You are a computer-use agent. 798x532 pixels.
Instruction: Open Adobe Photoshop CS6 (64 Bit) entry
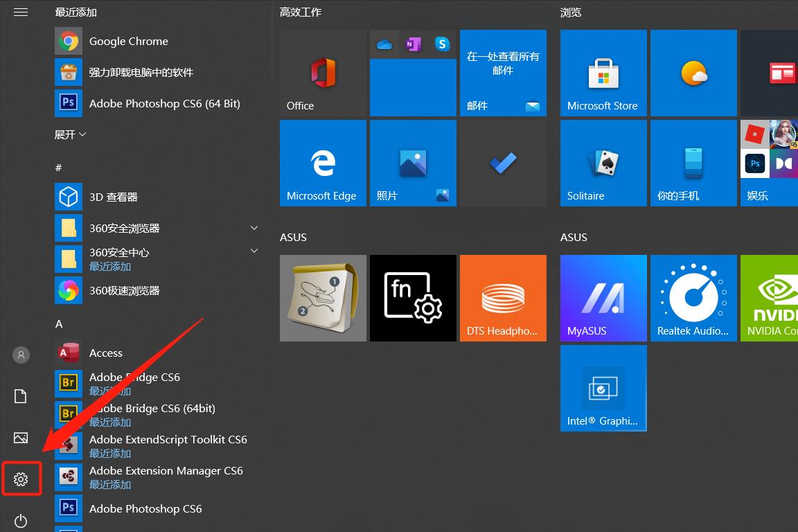pos(164,104)
